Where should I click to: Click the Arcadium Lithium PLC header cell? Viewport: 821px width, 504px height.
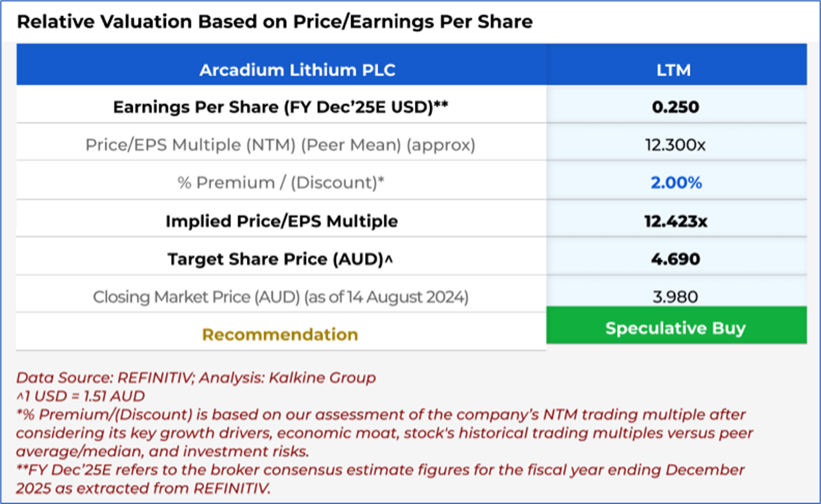click(297, 70)
